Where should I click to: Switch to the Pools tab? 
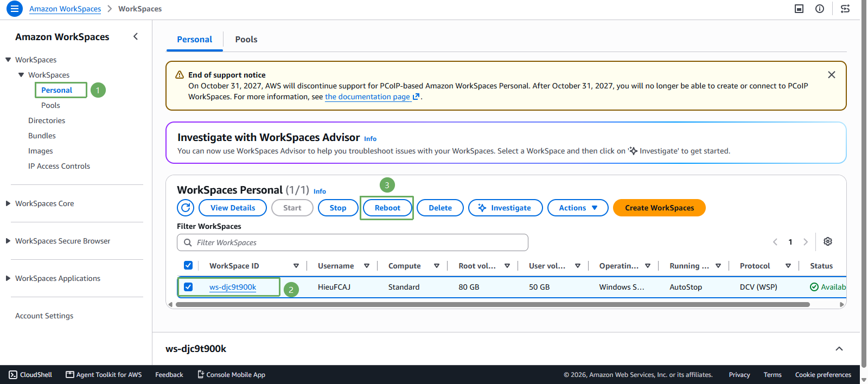click(246, 39)
